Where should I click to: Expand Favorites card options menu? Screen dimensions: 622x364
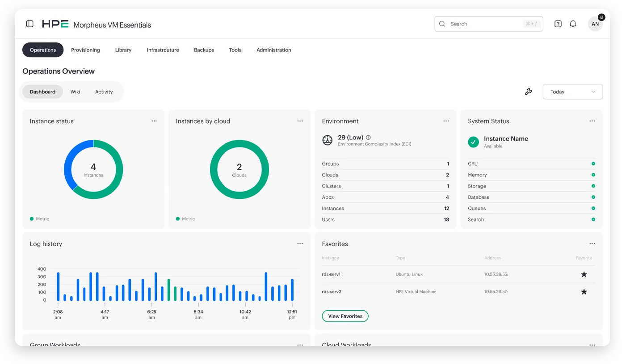click(592, 244)
